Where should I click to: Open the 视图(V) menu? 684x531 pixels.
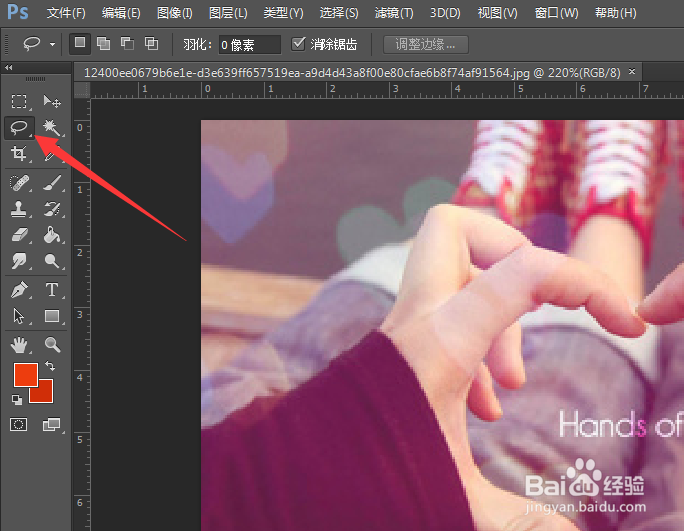pos(497,13)
